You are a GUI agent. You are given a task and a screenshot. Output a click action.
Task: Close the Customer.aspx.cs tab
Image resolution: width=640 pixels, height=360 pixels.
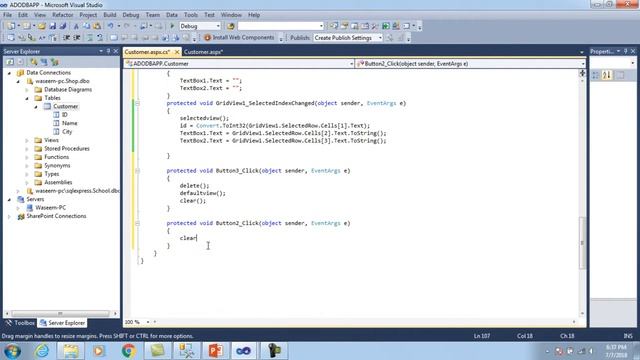[177, 52]
